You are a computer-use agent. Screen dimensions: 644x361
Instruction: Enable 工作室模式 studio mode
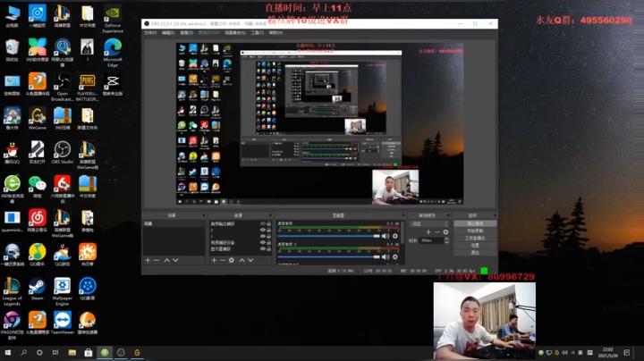[x=475, y=238]
